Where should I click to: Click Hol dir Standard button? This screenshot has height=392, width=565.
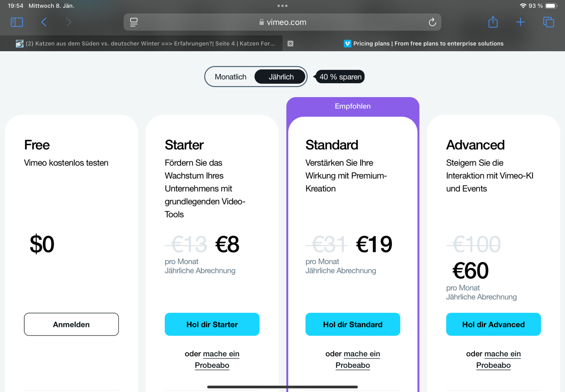(x=353, y=324)
